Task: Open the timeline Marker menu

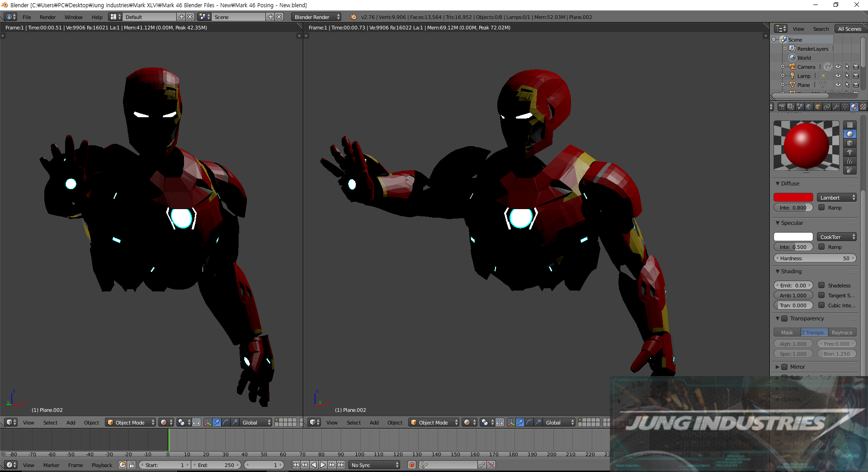Action: 51,465
